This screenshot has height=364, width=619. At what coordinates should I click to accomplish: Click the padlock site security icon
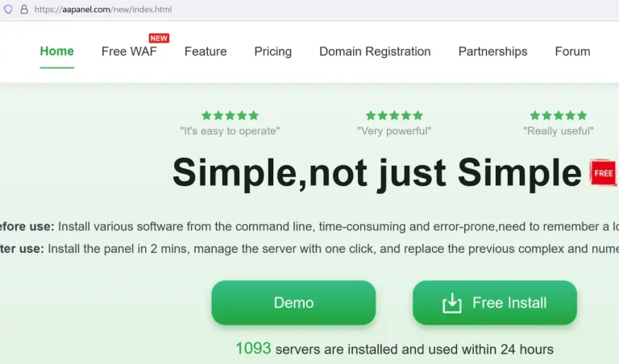coord(24,10)
